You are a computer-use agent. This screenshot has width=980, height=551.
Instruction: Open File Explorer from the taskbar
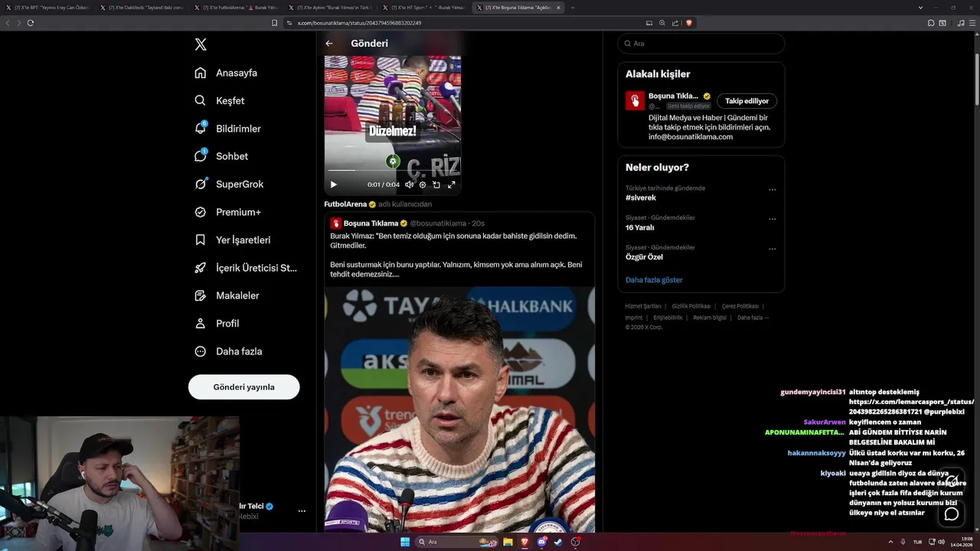pyautogui.click(x=508, y=542)
